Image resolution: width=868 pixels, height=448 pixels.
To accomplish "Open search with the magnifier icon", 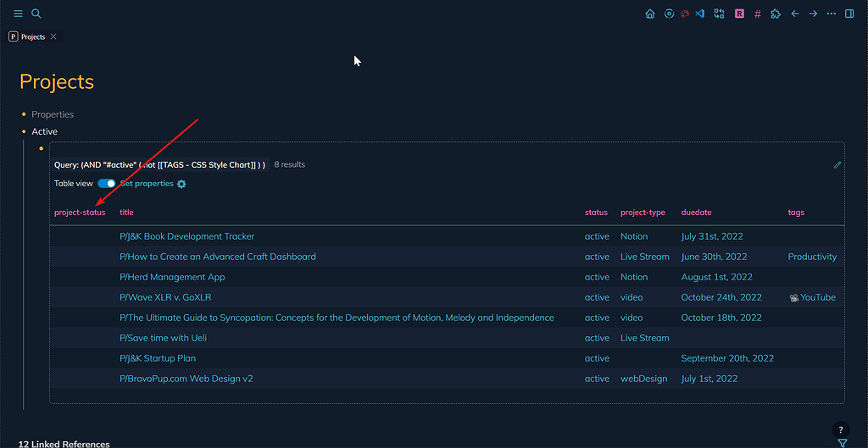I will (x=36, y=14).
